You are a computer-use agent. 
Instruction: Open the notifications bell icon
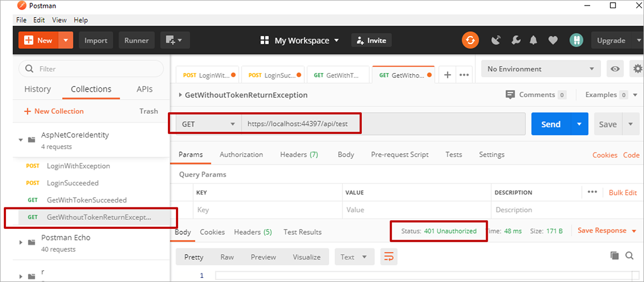click(533, 40)
